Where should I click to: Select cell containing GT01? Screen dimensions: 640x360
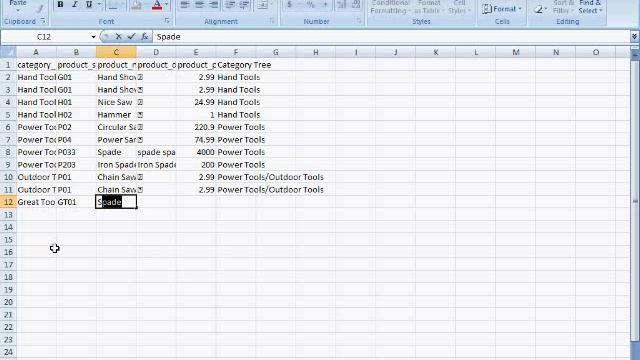click(x=76, y=202)
